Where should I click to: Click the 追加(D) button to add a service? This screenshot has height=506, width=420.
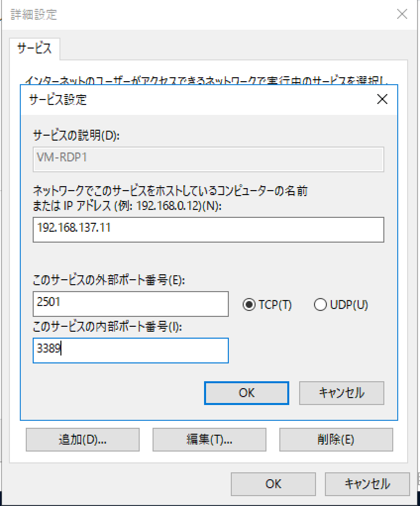[x=82, y=440]
